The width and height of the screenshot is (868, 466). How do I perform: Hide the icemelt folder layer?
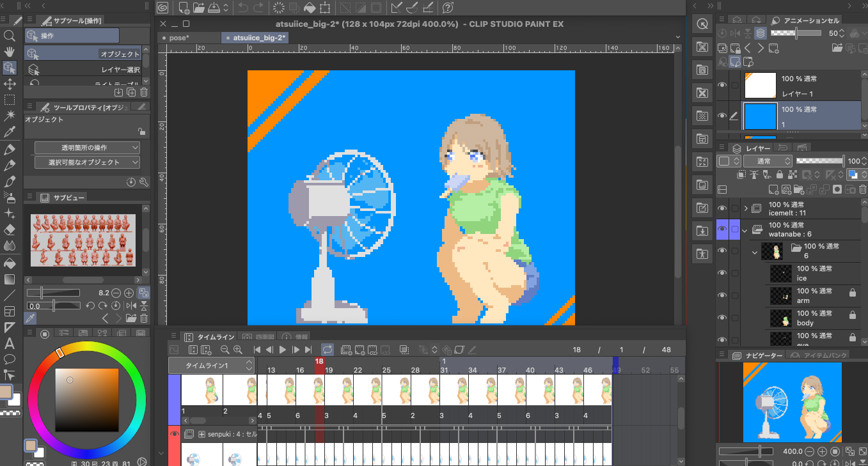tap(722, 208)
